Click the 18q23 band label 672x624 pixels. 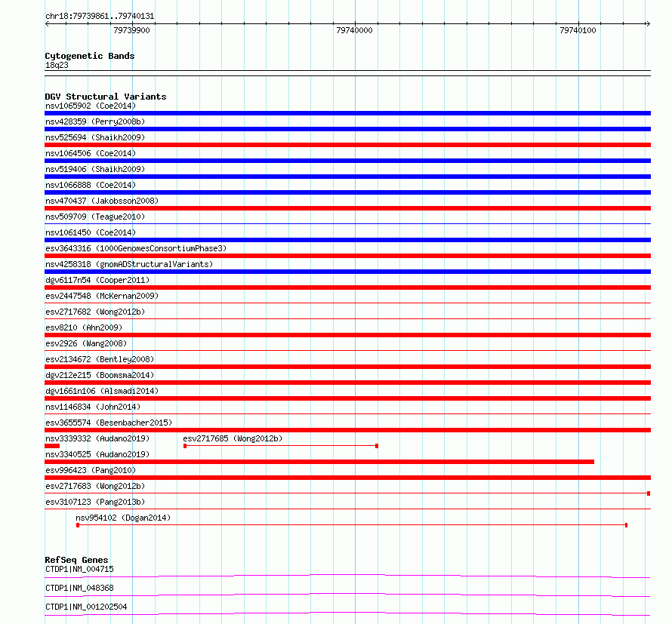pos(57,65)
